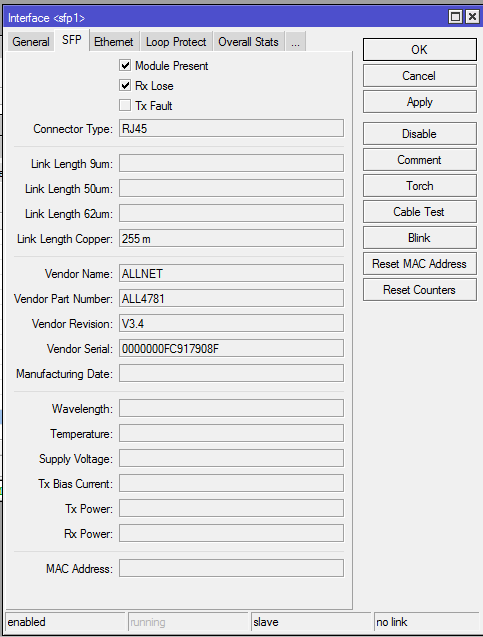Apply the interface settings

(x=420, y=102)
